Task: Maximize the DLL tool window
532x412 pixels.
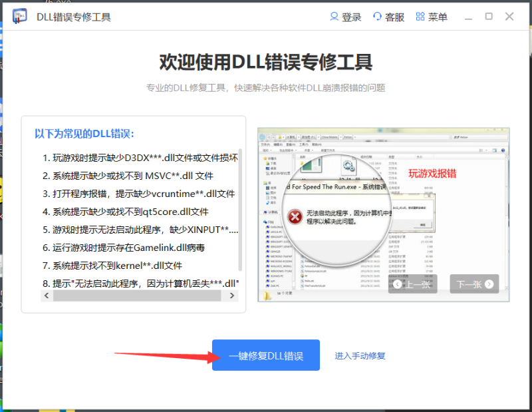Action: click(x=489, y=16)
